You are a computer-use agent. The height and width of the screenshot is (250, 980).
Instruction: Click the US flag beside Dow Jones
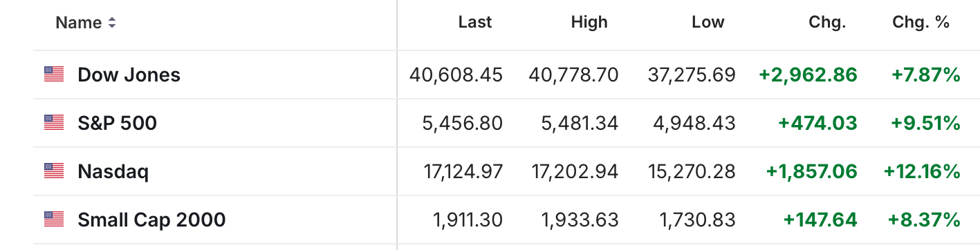(54, 75)
